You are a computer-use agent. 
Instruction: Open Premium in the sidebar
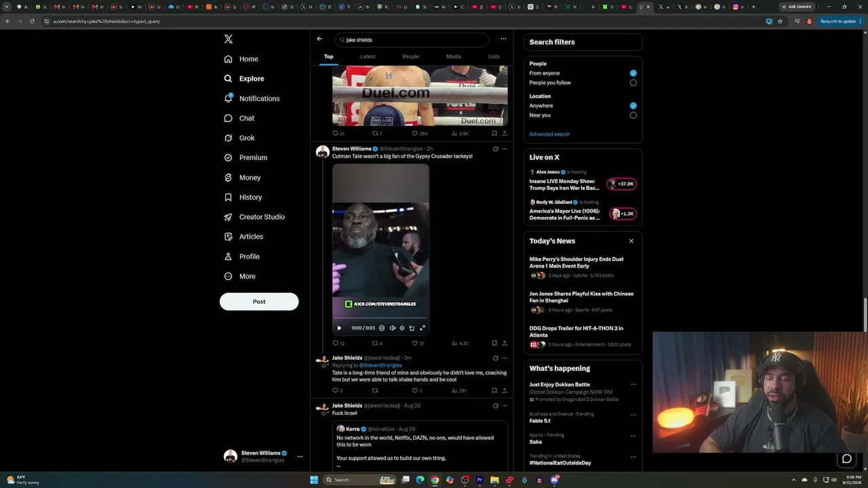click(245, 157)
